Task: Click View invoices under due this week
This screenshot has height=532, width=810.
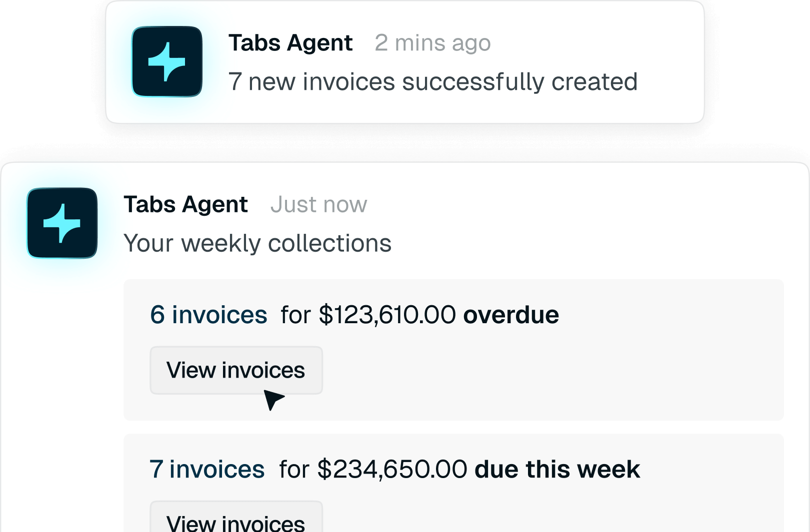Action: point(236,517)
